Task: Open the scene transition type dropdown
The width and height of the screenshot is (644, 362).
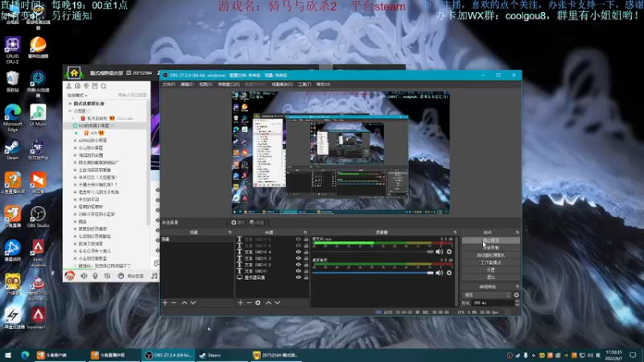Action: point(487,294)
